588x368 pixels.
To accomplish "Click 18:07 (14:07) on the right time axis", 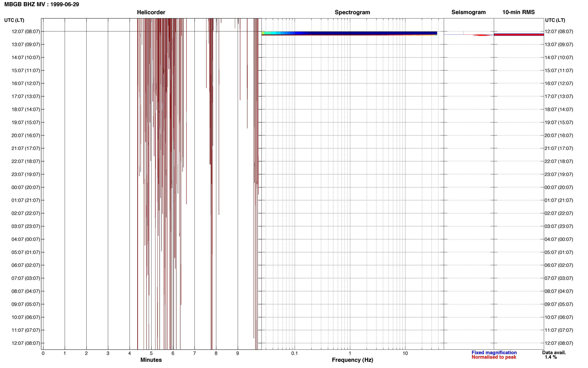I will click(559, 109).
